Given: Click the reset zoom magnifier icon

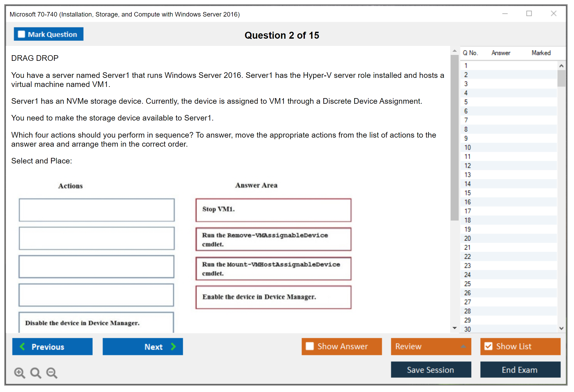Looking at the screenshot, I should coord(36,373).
